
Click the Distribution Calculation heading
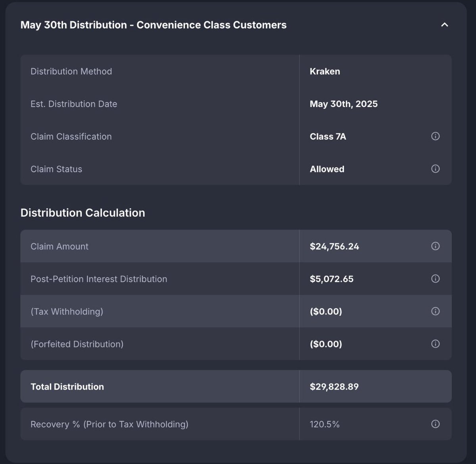click(83, 213)
